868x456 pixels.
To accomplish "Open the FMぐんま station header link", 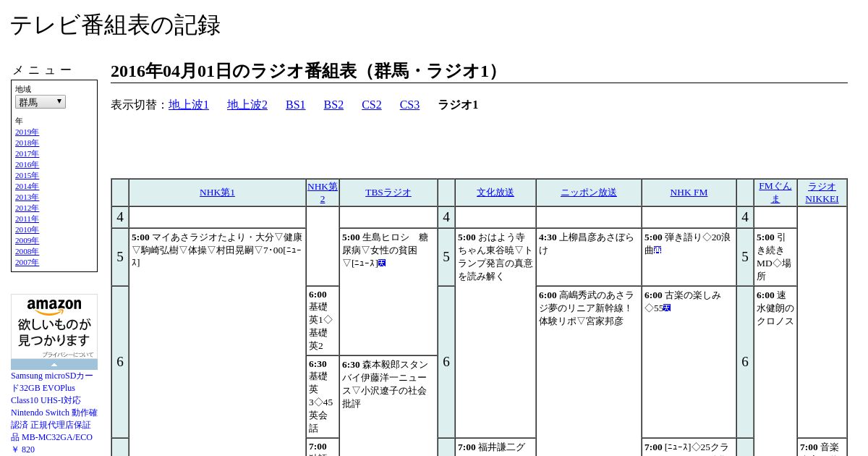I will [x=775, y=193].
